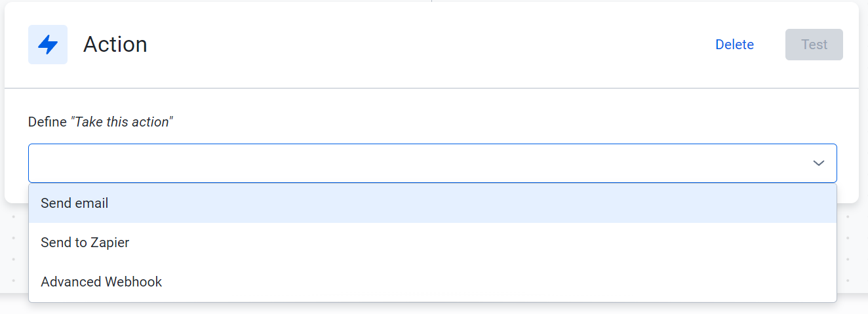868x314 pixels.
Task: Click inside the action selection input box
Action: tap(433, 163)
